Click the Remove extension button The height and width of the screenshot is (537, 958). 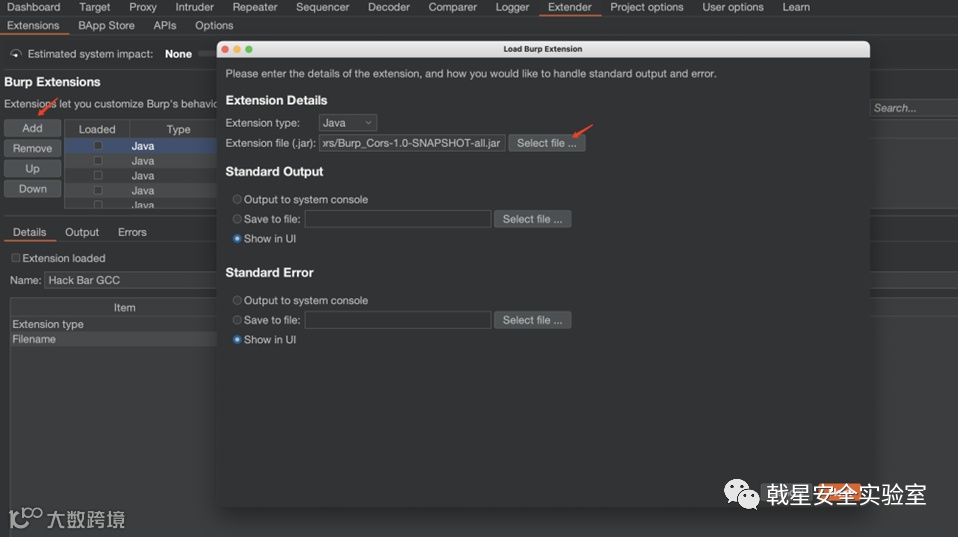coord(32,148)
